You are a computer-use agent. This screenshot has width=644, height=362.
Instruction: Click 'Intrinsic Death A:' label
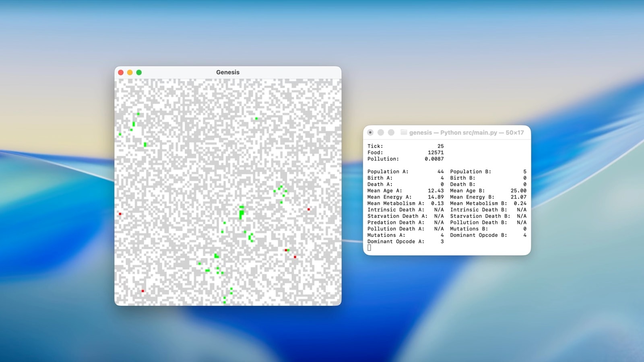[x=396, y=210]
